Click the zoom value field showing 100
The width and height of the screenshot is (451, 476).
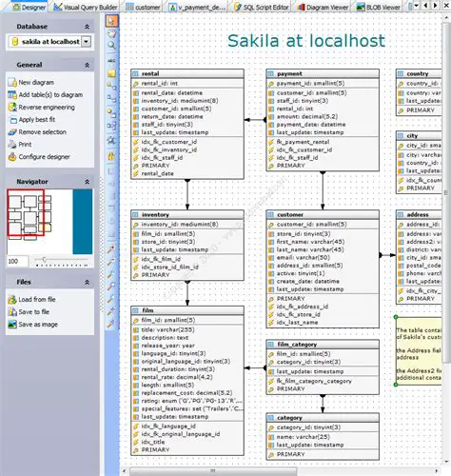point(17,262)
